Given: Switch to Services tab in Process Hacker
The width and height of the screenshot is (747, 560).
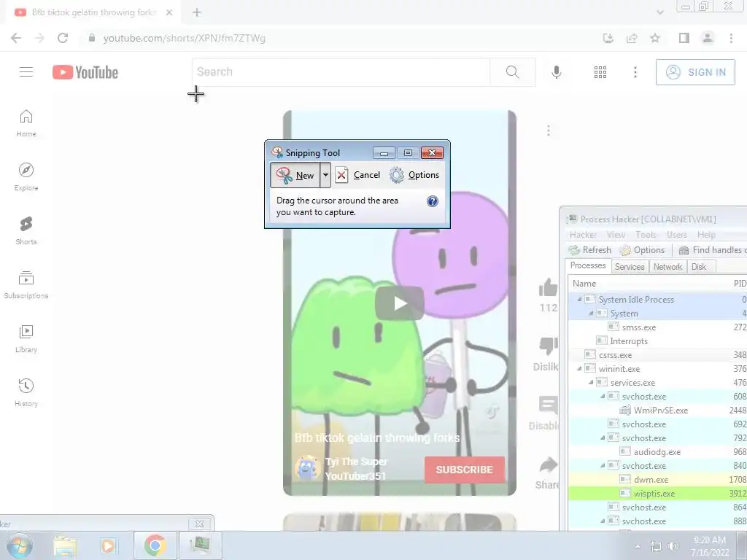Looking at the screenshot, I should click(630, 267).
